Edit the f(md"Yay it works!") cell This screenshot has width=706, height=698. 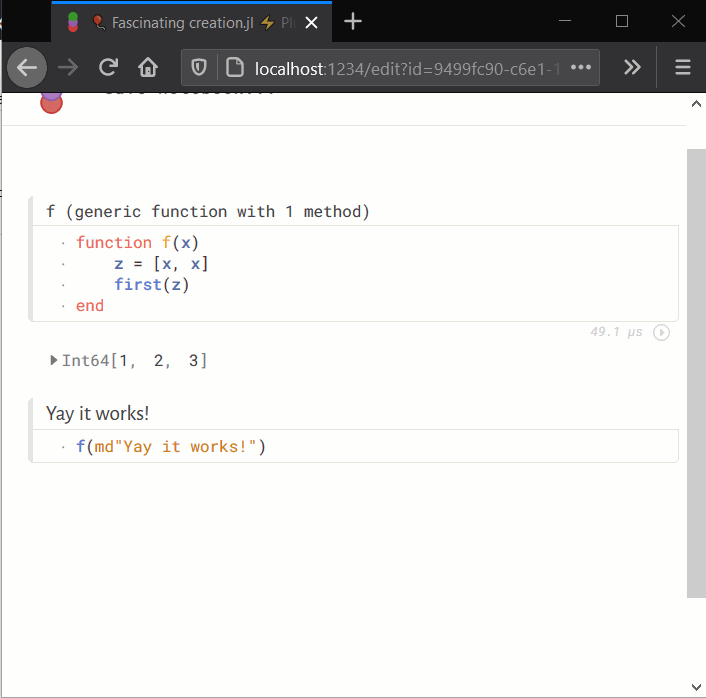pyautogui.click(x=355, y=446)
